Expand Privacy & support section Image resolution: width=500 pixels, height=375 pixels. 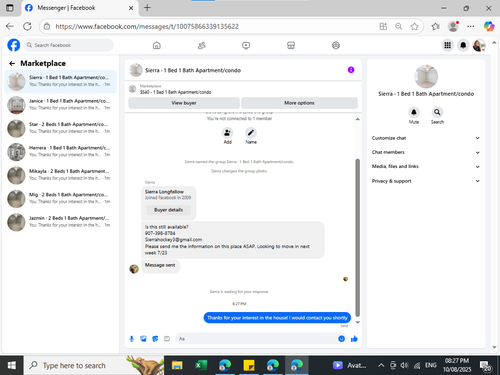pos(426,181)
